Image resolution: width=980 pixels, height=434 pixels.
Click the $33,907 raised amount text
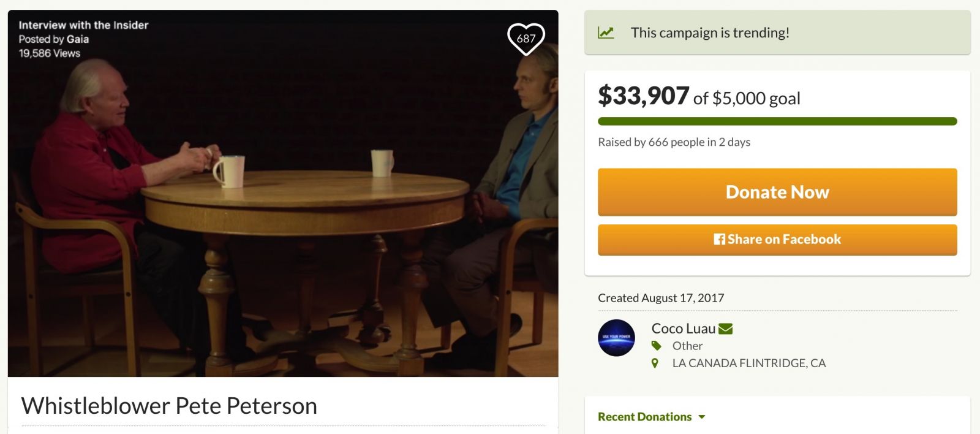pos(644,96)
